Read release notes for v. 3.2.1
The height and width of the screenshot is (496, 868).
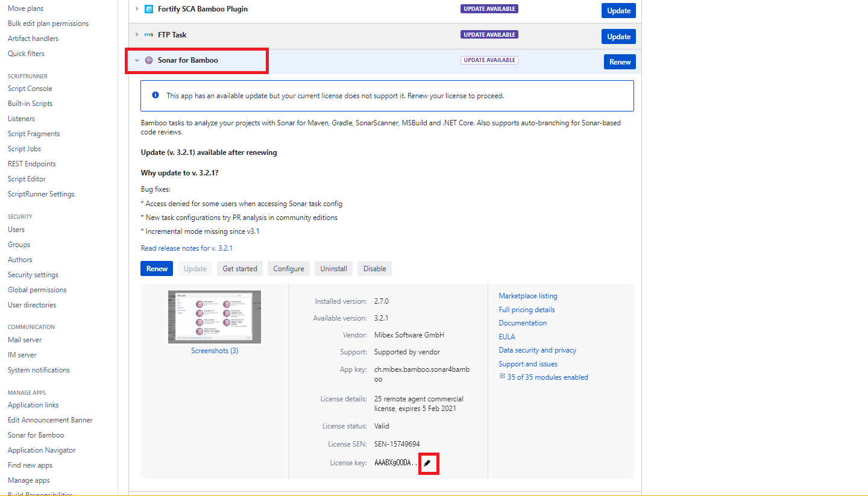point(187,248)
